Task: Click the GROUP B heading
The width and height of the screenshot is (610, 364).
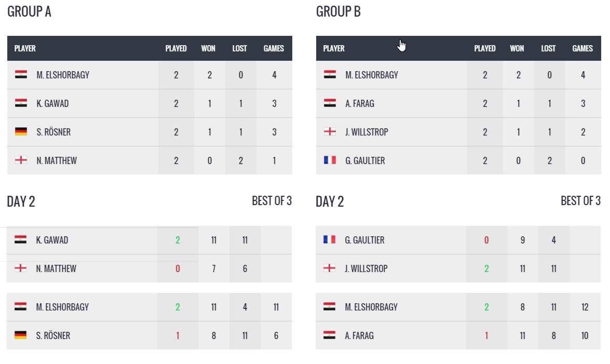Action: click(x=338, y=12)
